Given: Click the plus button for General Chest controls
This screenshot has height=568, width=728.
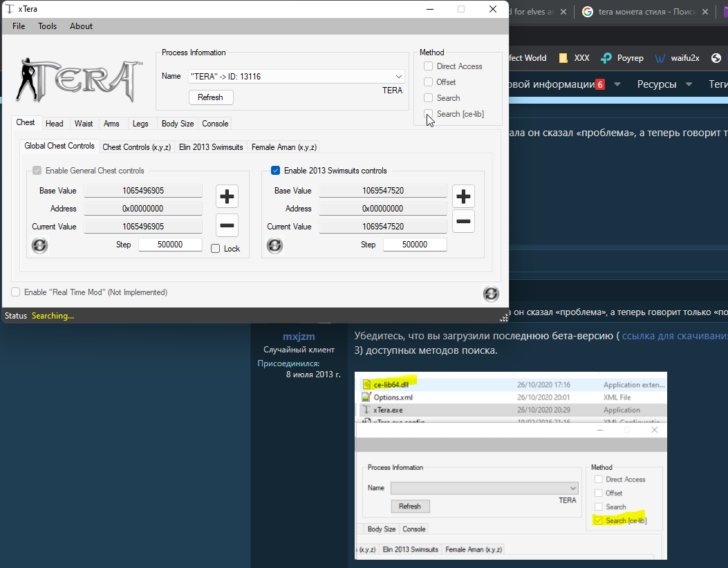Looking at the screenshot, I should click(x=227, y=196).
